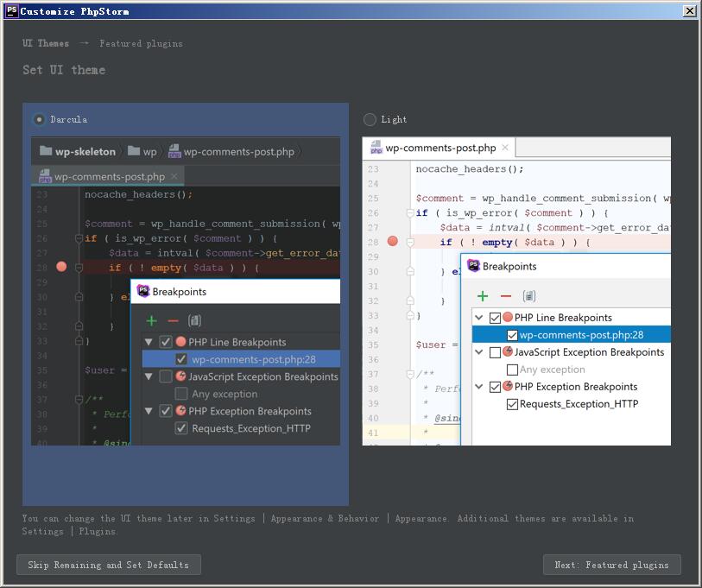Toggle PHP Exception Breakpoints checkbox in Darcula preview

[x=166, y=411]
